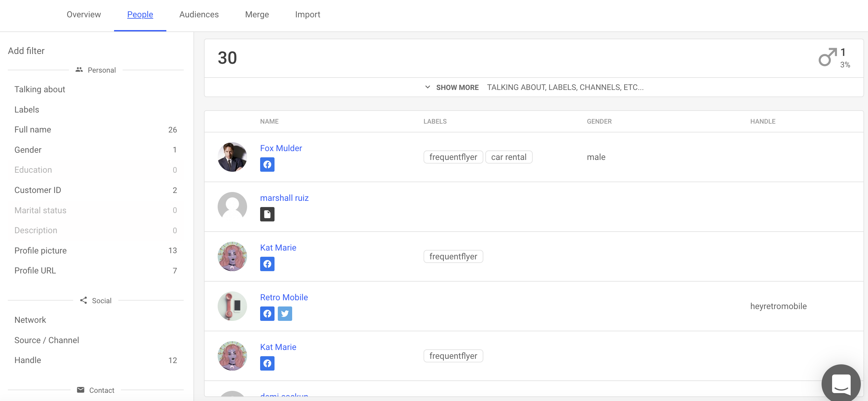Open the Labels filter
Image resolution: width=868 pixels, height=401 pixels.
(x=26, y=110)
